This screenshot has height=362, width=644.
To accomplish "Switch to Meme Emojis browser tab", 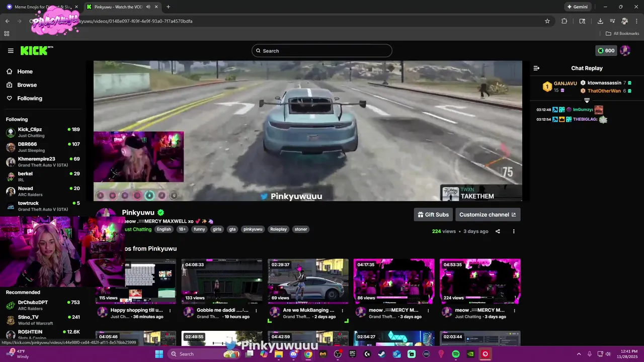I will (42, 7).
